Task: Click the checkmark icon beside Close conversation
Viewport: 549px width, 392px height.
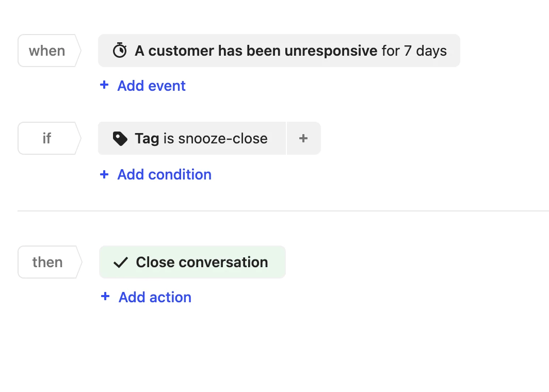Action: (x=120, y=263)
